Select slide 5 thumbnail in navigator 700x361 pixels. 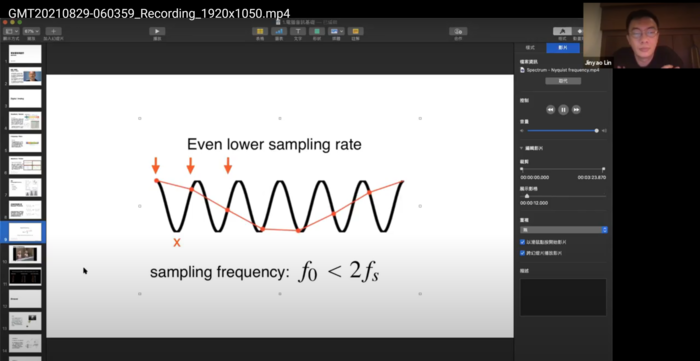25,143
